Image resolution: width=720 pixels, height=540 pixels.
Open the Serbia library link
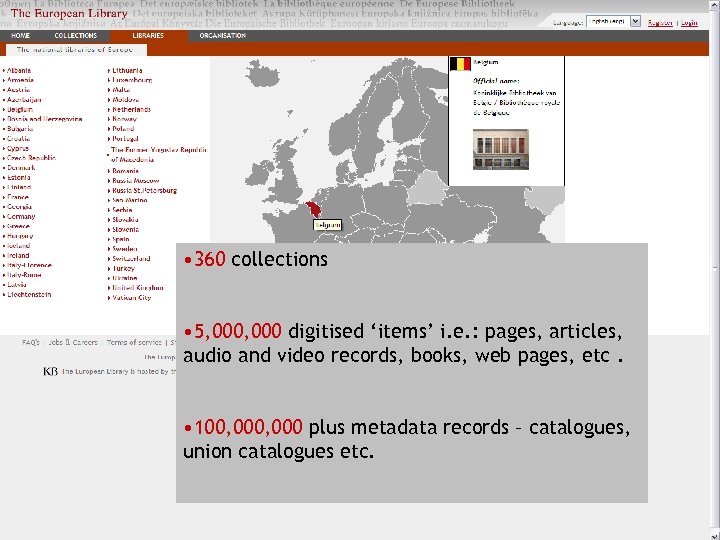[122, 210]
